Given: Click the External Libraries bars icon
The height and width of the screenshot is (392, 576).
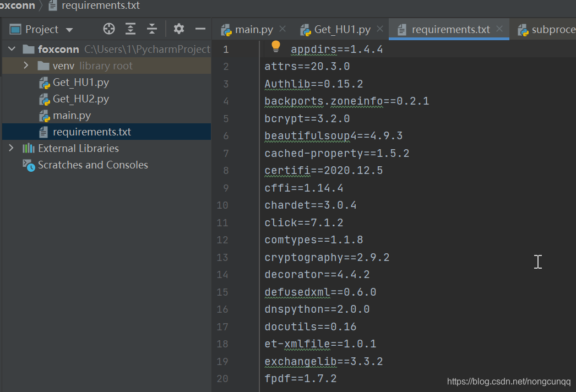Looking at the screenshot, I should click(x=28, y=149).
